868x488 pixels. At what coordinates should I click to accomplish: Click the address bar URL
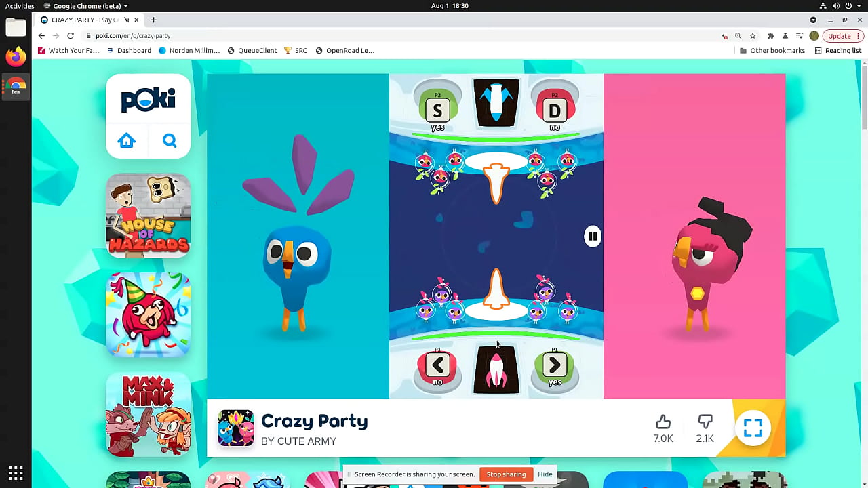click(x=133, y=35)
